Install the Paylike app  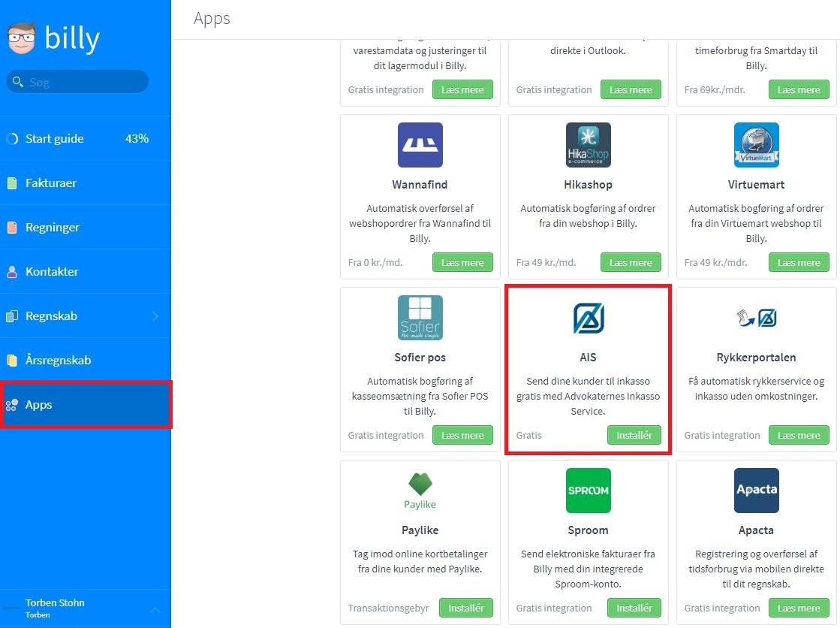(x=465, y=608)
